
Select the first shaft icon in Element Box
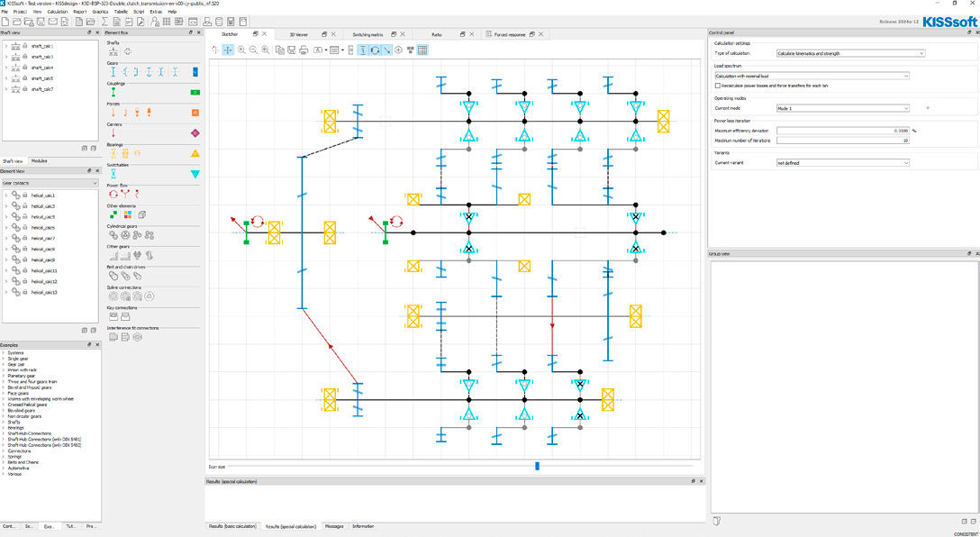pos(113,51)
